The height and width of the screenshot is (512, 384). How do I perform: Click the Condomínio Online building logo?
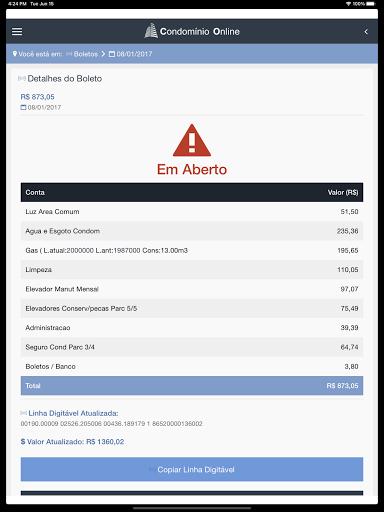(x=151, y=31)
